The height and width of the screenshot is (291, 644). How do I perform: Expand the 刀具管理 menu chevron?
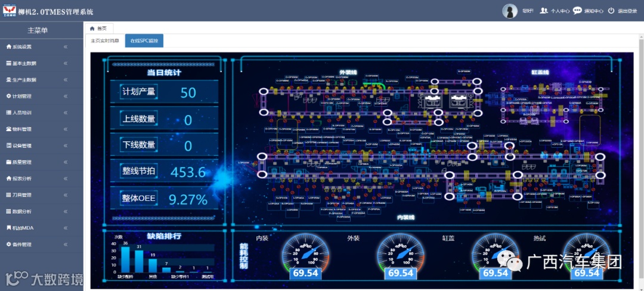click(x=66, y=194)
